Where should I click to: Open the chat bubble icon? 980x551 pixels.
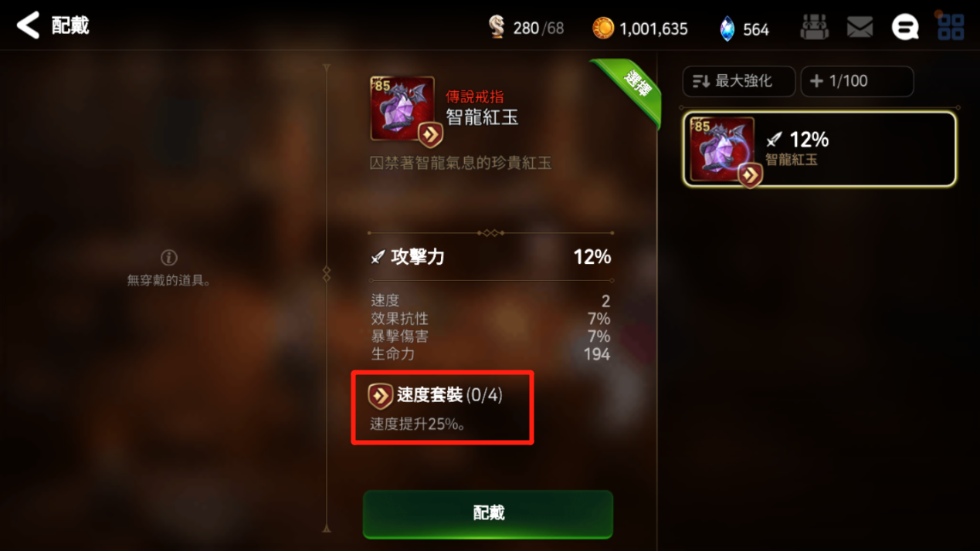905,28
